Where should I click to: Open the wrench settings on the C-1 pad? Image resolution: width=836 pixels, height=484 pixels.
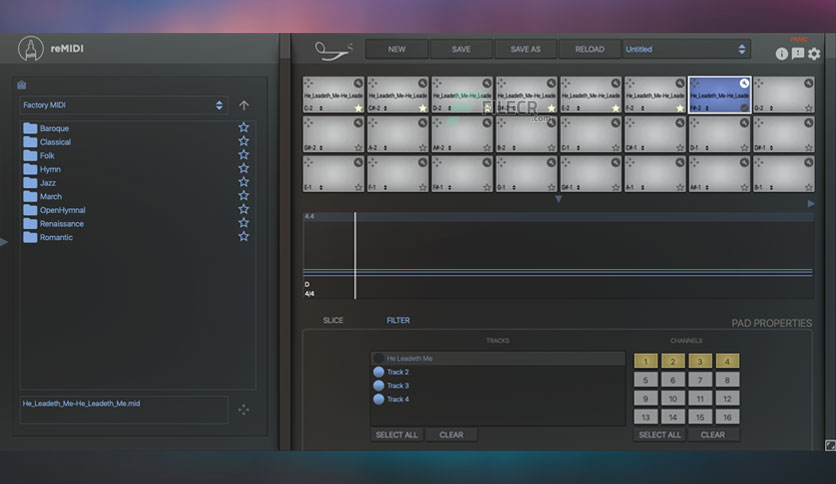click(616, 123)
